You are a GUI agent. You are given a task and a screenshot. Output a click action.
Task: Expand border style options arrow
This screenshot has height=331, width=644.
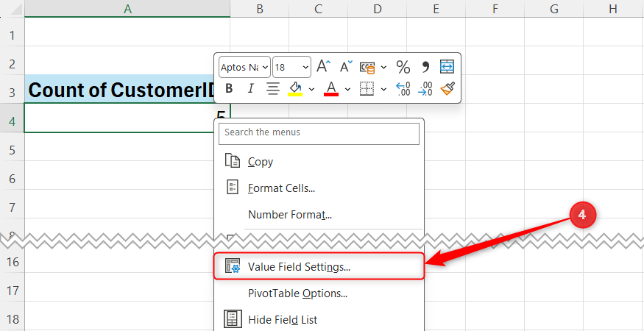[383, 89]
